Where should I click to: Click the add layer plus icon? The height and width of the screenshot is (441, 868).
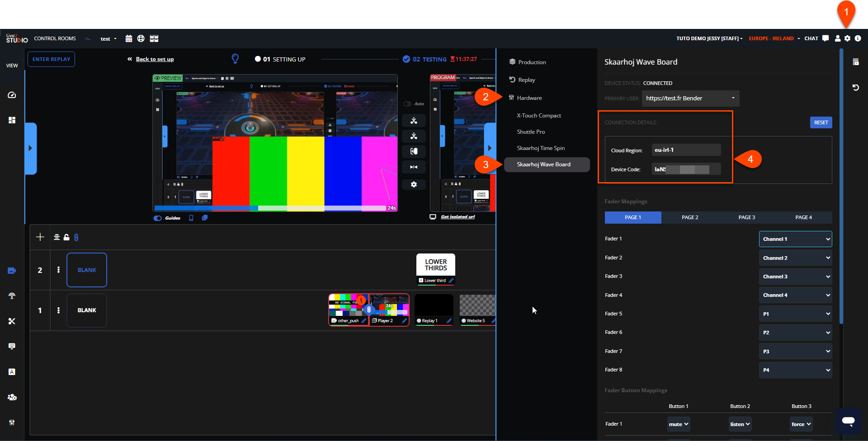pos(40,237)
